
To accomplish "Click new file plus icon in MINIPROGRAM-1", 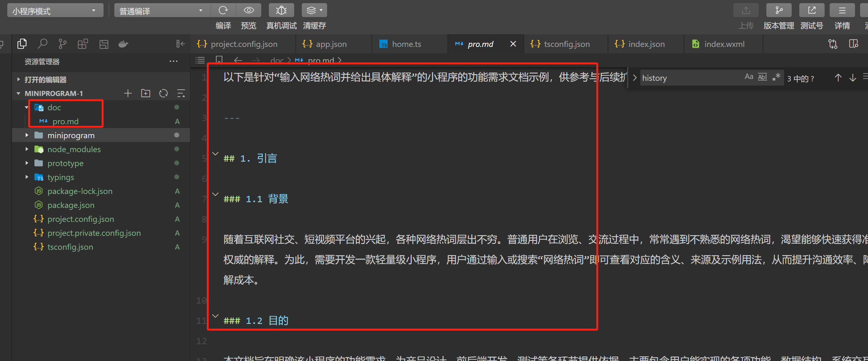I will (x=128, y=93).
